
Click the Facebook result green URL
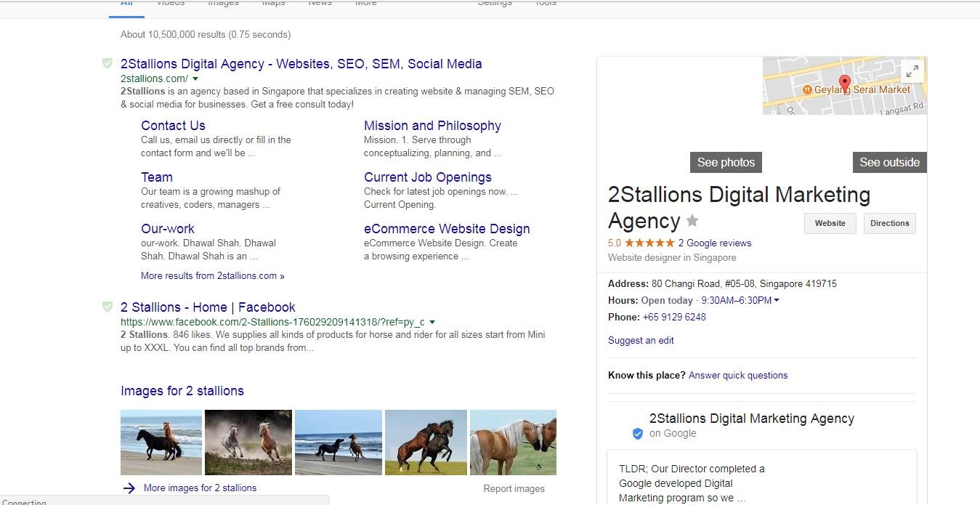[272, 322]
